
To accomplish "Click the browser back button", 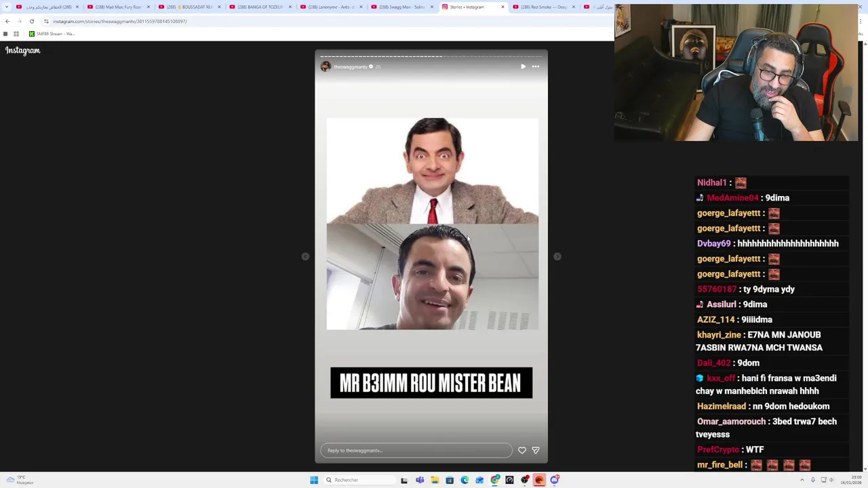I will coord(7,21).
